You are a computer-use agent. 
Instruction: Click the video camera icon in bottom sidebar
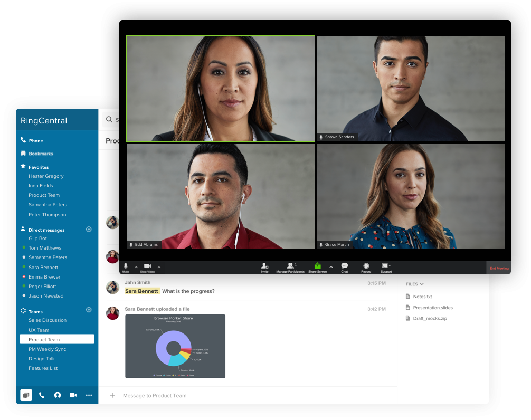[73, 395]
